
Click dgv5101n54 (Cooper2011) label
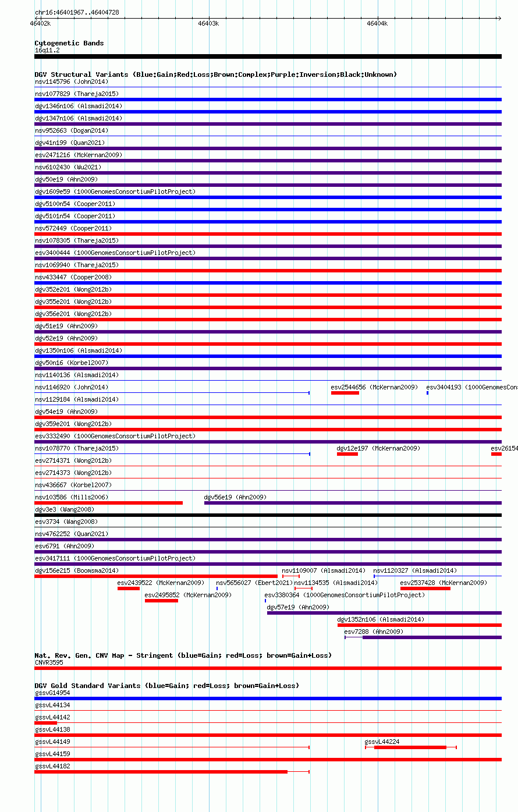point(75,216)
